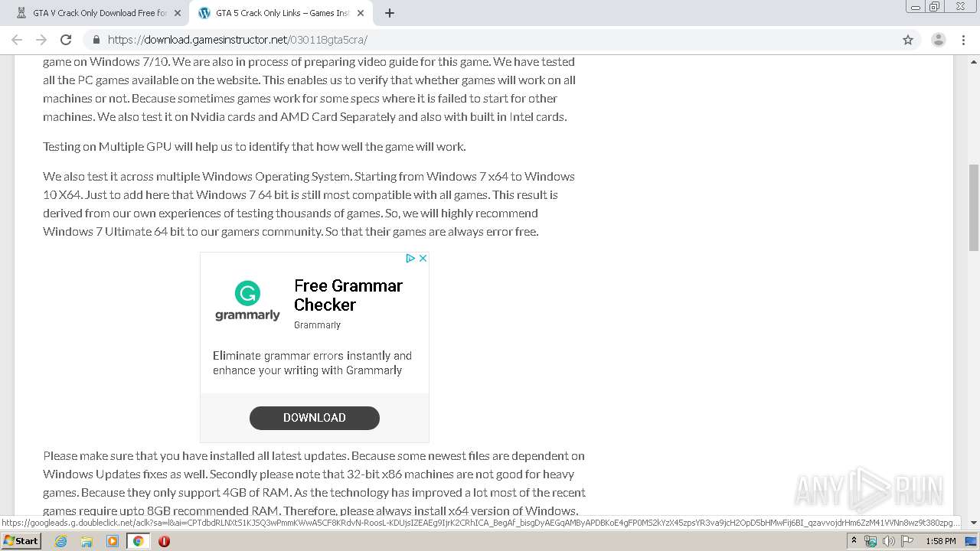This screenshot has height=551, width=980.
Task: Open the network tray icon
Action: (871, 541)
